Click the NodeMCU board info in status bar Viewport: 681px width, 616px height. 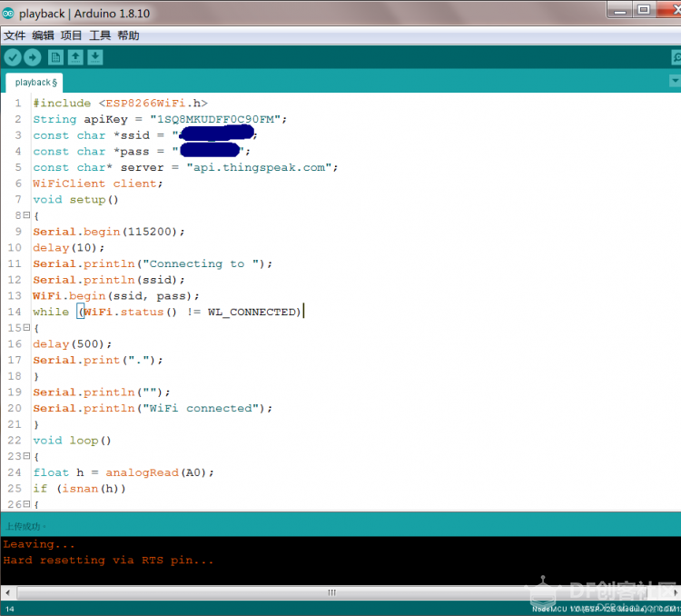pyautogui.click(x=607, y=609)
